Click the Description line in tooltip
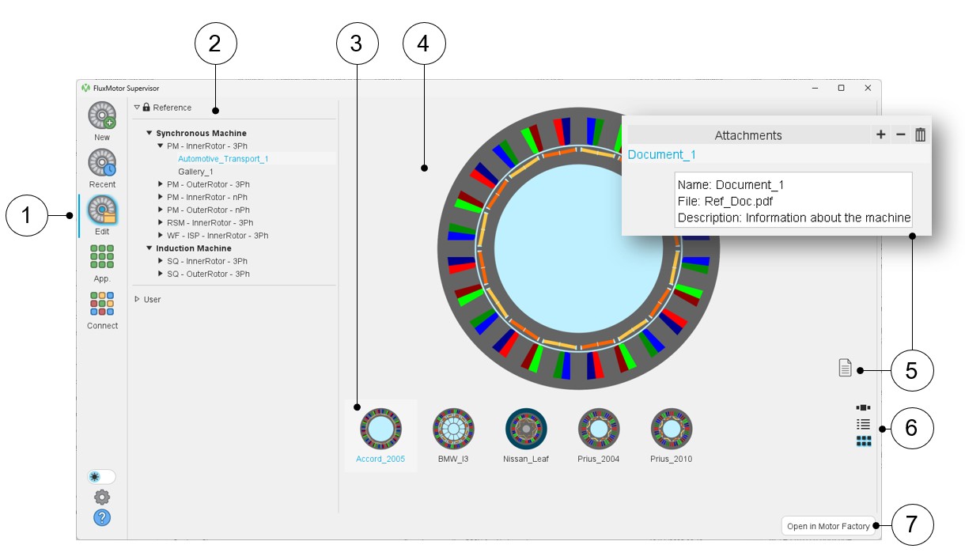965x560 pixels. (794, 218)
